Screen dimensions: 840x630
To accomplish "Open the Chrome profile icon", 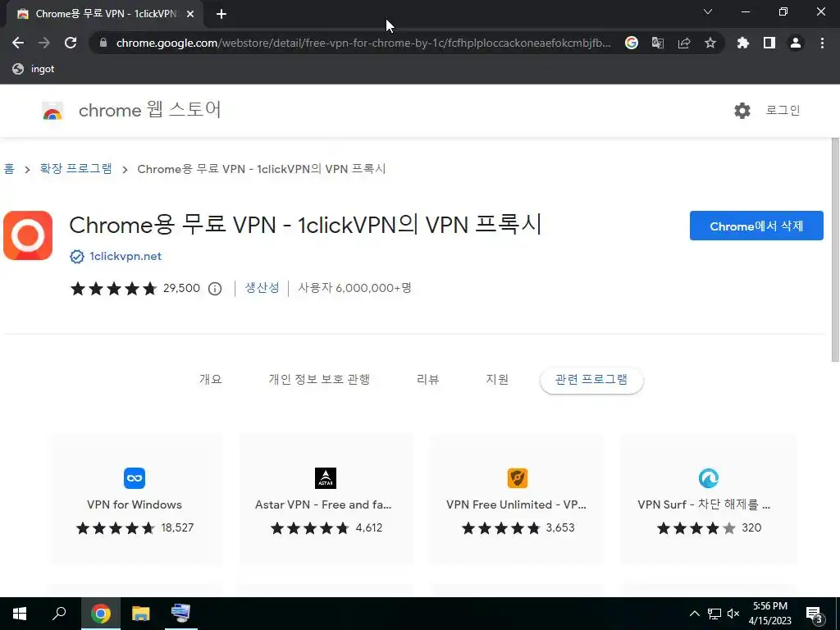I will tap(796, 43).
